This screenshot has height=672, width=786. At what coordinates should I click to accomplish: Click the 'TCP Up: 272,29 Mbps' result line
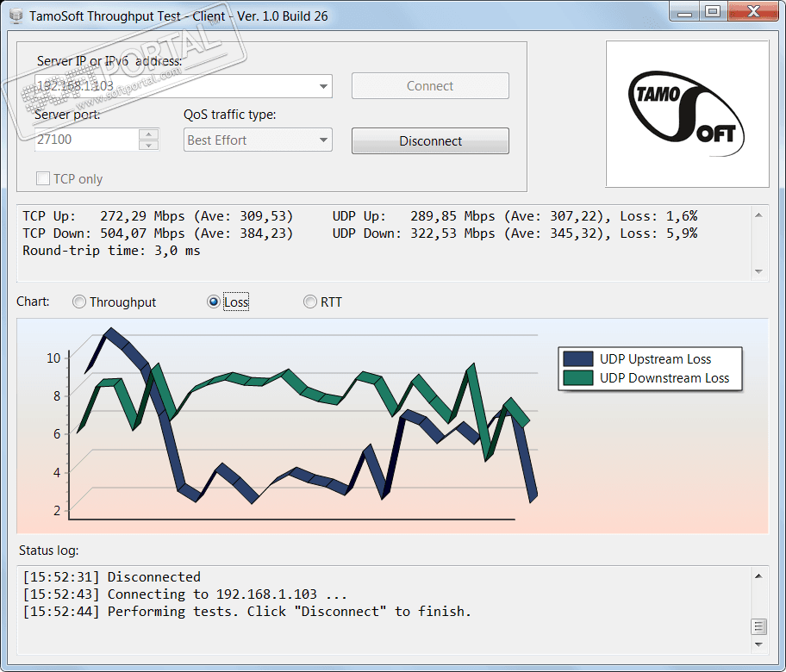(x=158, y=216)
